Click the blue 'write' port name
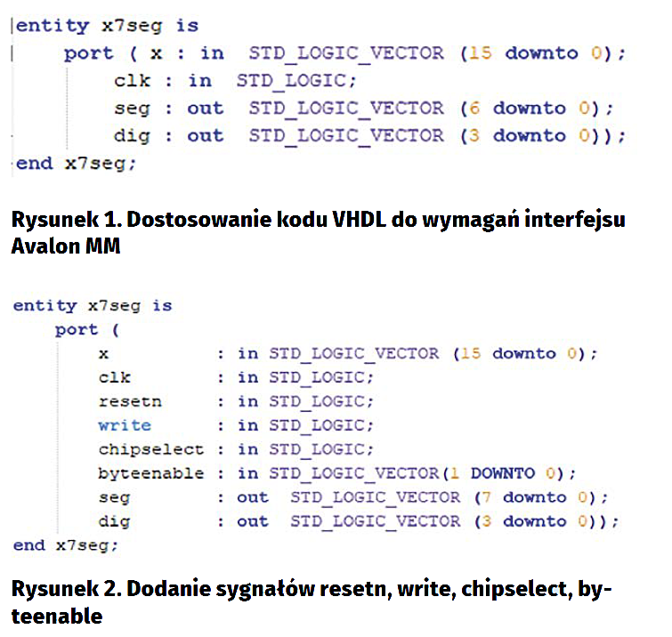This screenshot has width=672, height=637. (125, 425)
